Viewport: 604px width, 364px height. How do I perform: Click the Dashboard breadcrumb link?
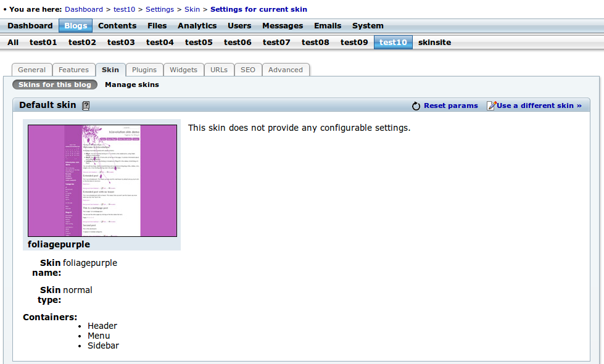pyautogui.click(x=84, y=9)
